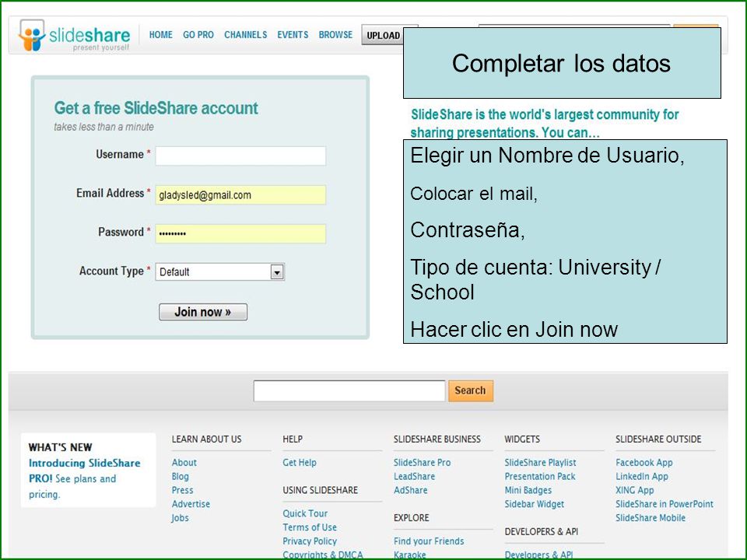Viewport: 747px width, 560px height.
Task: Click the Presentation Pack link
Action: 540,476
